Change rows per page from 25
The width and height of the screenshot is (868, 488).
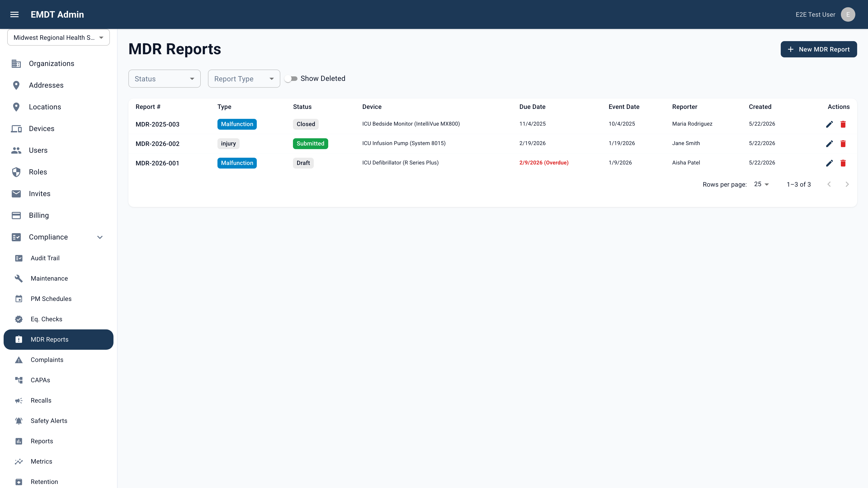(x=762, y=184)
